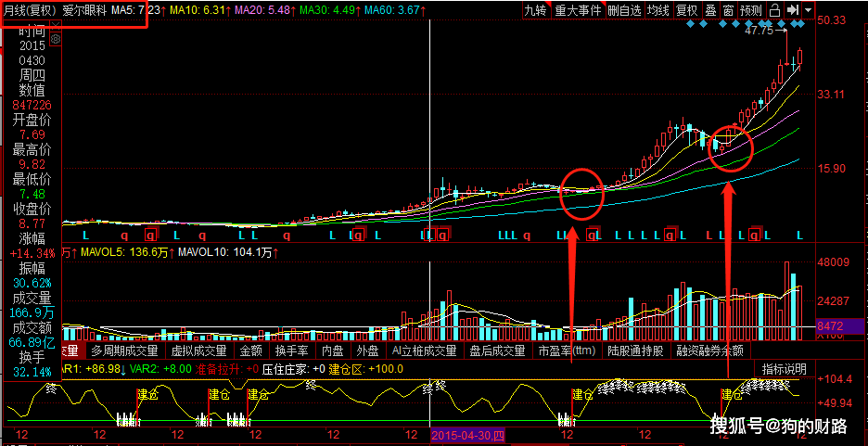
Task: Click the jump-to-end arrow icon
Action: (792, 9)
